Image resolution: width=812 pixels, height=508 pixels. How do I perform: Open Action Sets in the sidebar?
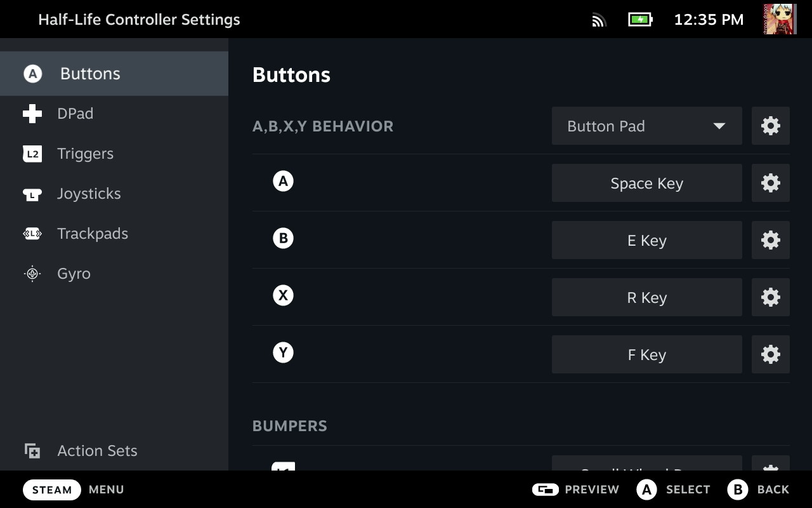[97, 451]
